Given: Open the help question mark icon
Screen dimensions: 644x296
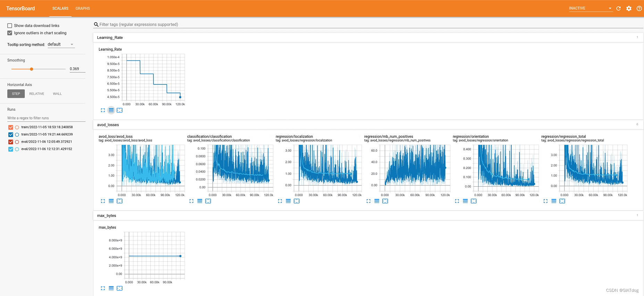Looking at the screenshot, I should (x=639, y=8).
